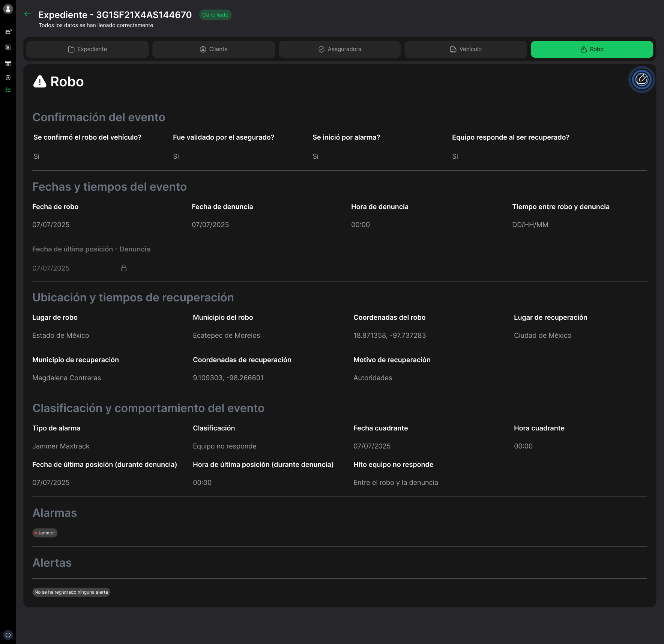
Task: Click the Jammer alarm chip
Action: [x=45, y=533]
